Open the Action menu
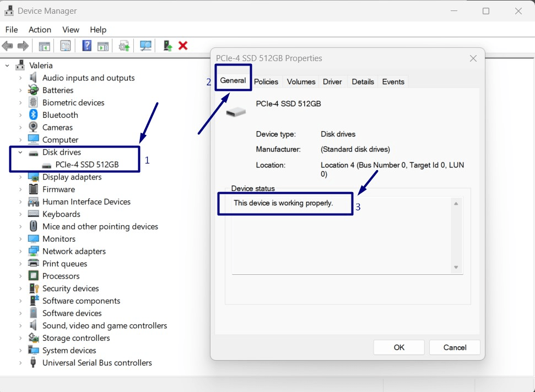The height and width of the screenshot is (392, 535). click(x=40, y=30)
